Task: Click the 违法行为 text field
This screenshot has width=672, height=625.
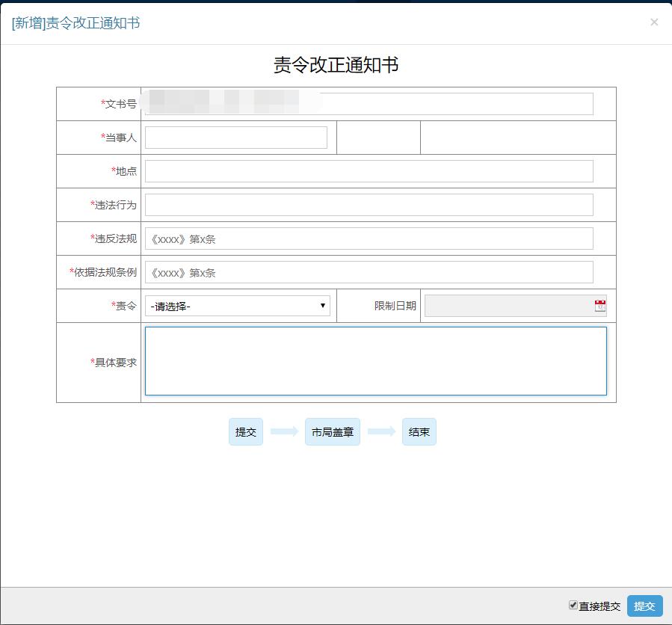Action: [x=369, y=205]
